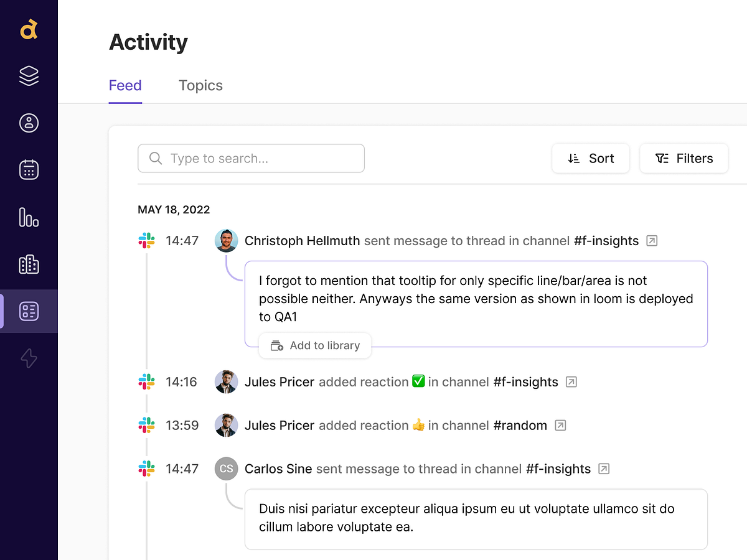Screen dimensions: 747x560
Task: Open #f-insights channel in Carlos Sine entry
Action: 558,469
